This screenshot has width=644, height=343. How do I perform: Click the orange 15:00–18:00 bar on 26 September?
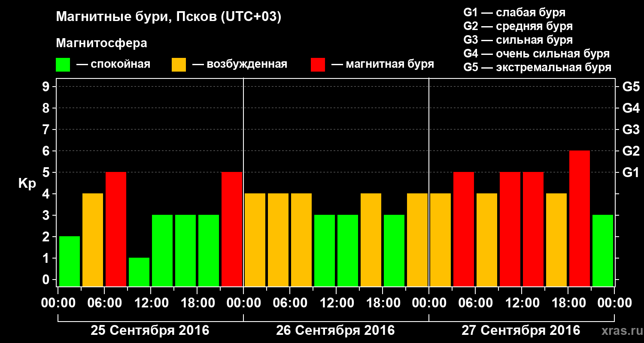point(371,240)
